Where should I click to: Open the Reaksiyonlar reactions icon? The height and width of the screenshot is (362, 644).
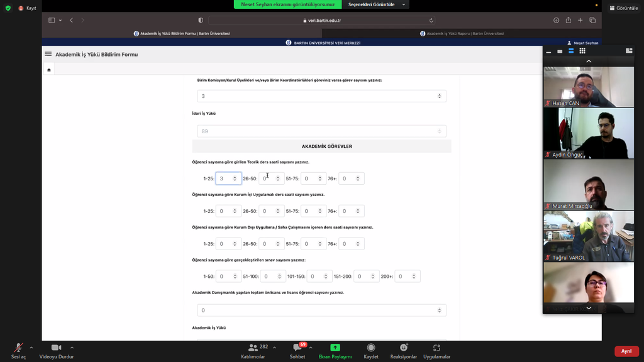point(403,348)
